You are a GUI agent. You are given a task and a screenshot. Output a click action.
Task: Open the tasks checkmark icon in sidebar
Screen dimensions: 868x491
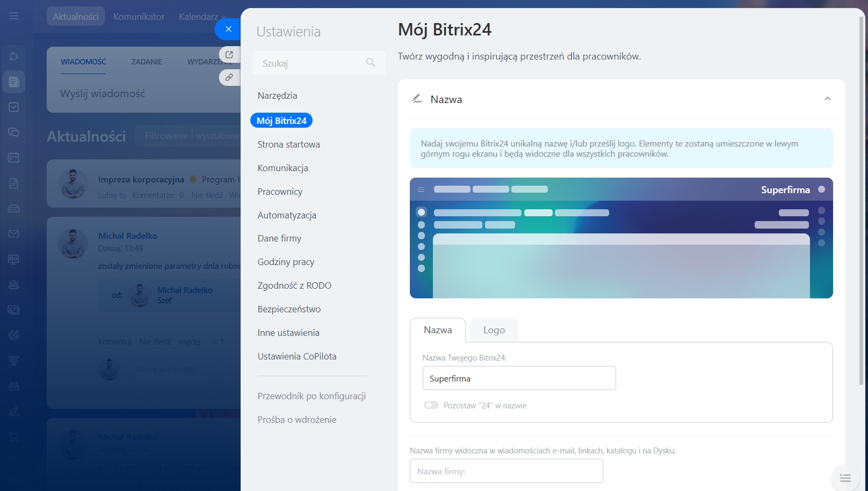(14, 107)
